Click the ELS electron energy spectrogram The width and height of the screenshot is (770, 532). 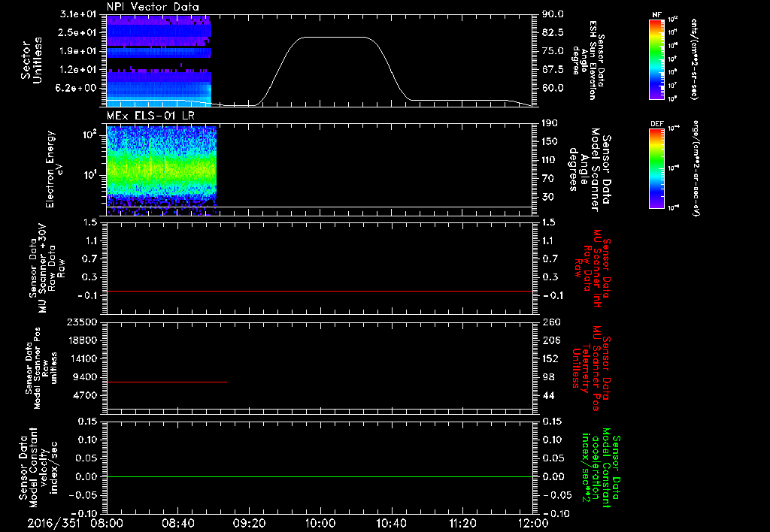tap(161, 171)
